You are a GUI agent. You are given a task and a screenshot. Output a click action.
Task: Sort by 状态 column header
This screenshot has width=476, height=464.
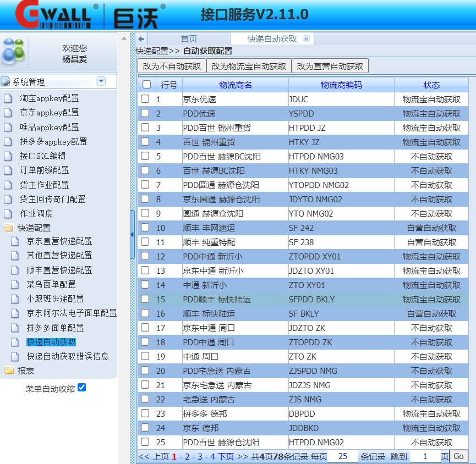coord(431,85)
